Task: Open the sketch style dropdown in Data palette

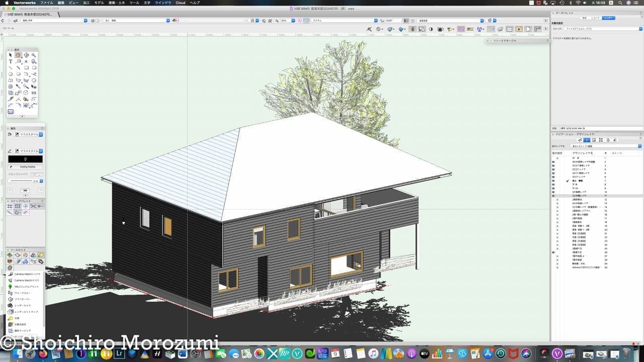Action: pyautogui.click(x=640, y=29)
